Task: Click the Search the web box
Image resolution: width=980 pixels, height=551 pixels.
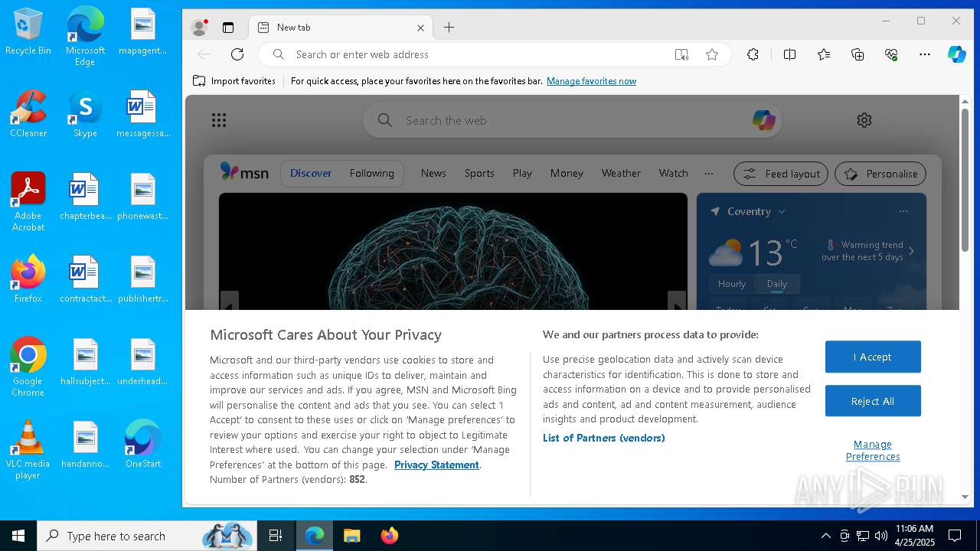Action: (571, 120)
